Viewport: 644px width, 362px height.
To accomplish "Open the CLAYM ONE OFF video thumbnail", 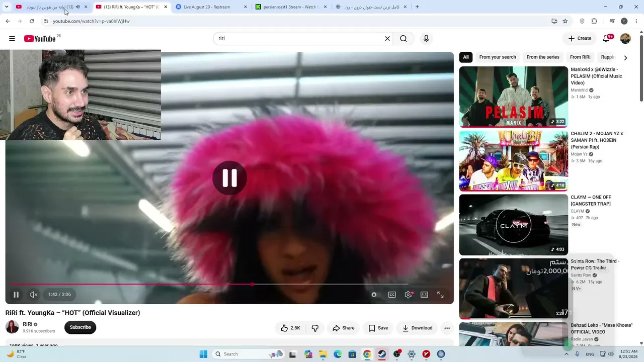I will (x=514, y=225).
